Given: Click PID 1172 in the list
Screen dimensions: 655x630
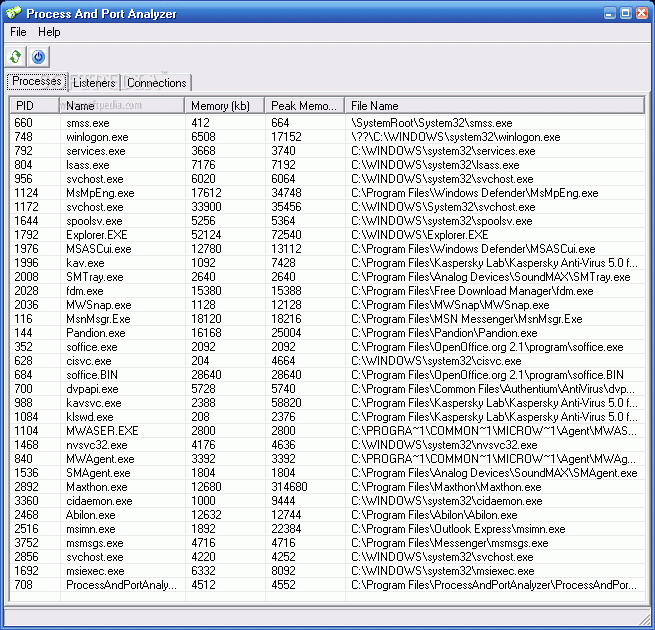Looking at the screenshot, I should pyautogui.click(x=26, y=207).
